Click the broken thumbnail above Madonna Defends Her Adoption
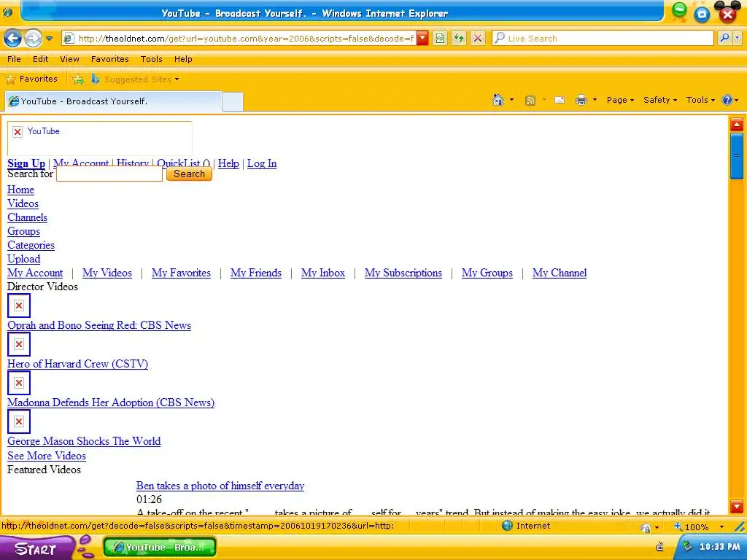 (19, 383)
